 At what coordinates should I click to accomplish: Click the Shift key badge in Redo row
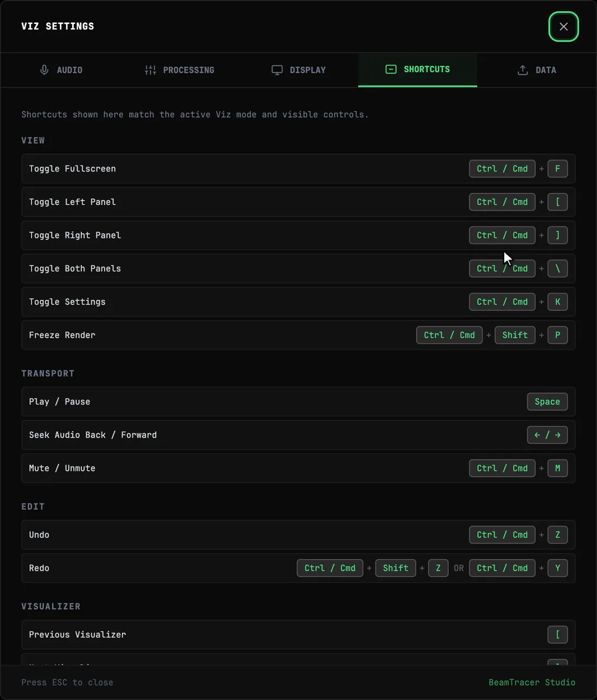[396, 568]
